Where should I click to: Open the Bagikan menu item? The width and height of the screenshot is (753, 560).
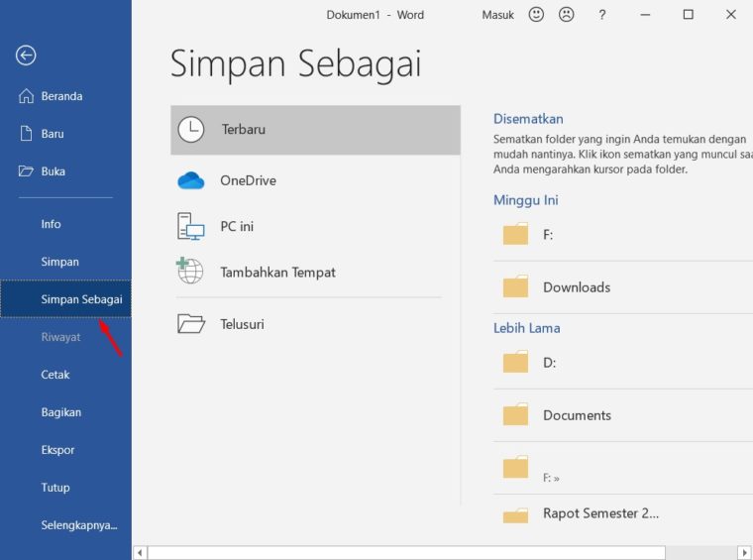[x=61, y=412]
